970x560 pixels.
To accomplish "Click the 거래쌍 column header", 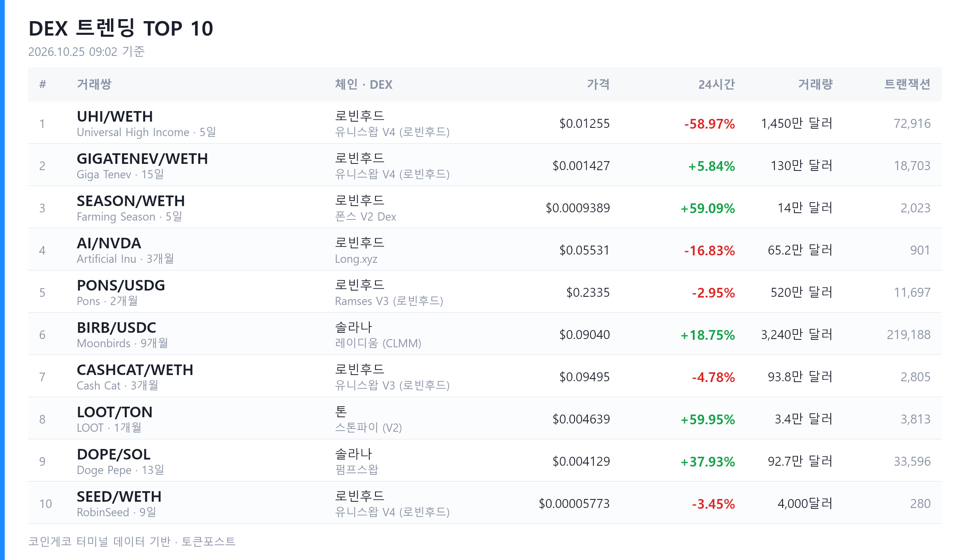I will click(x=94, y=84).
